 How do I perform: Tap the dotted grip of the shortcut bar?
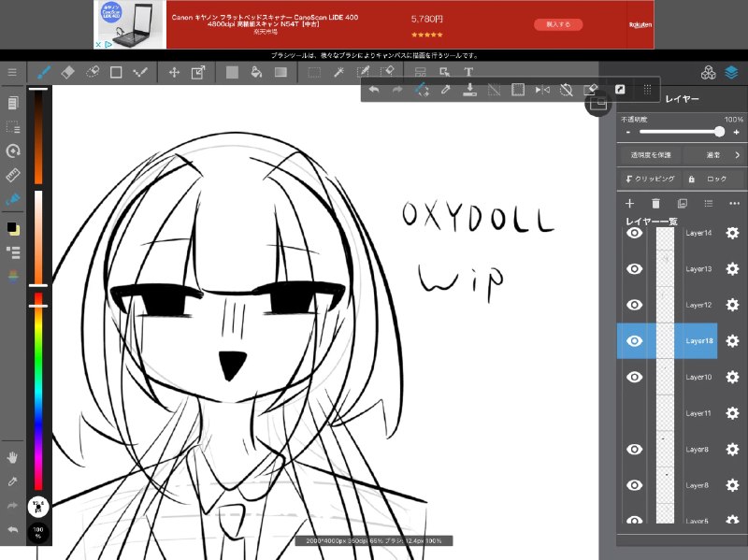(647, 89)
